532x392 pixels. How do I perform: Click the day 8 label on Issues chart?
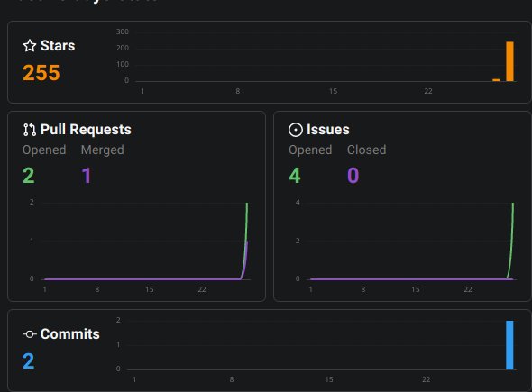coord(363,289)
